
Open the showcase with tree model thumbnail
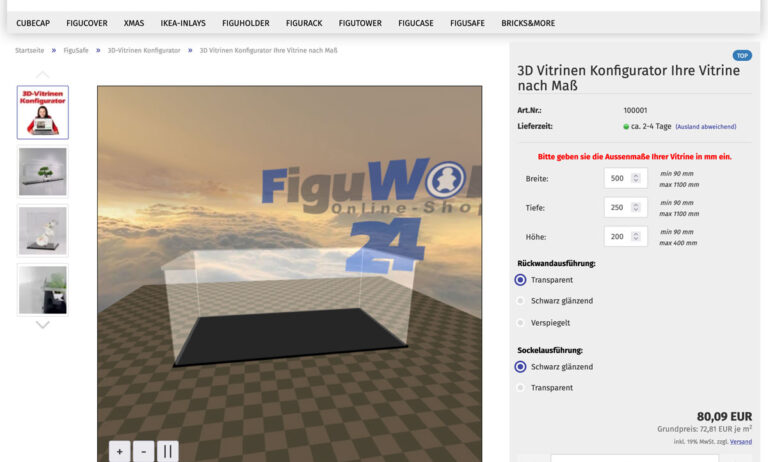point(42,172)
